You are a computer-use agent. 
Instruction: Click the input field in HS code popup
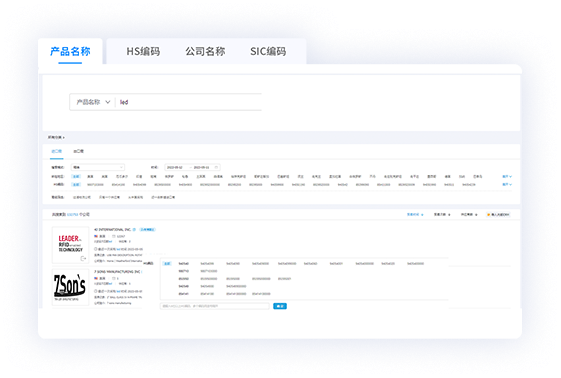coord(215,306)
